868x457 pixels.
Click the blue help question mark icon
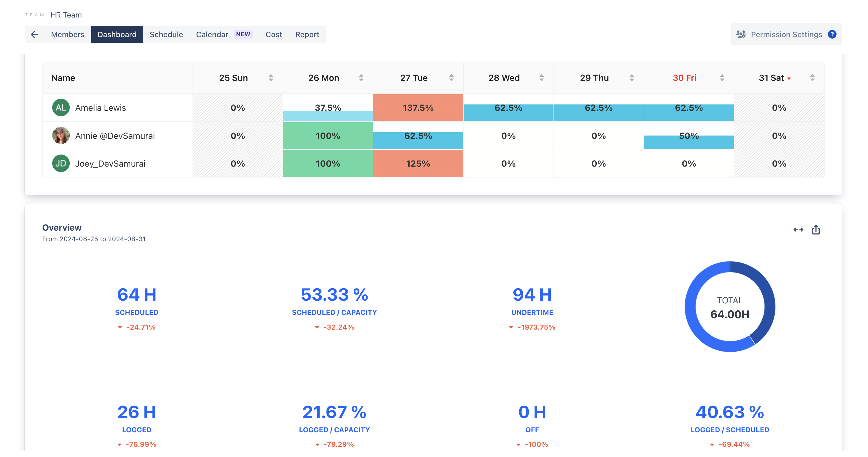click(832, 34)
